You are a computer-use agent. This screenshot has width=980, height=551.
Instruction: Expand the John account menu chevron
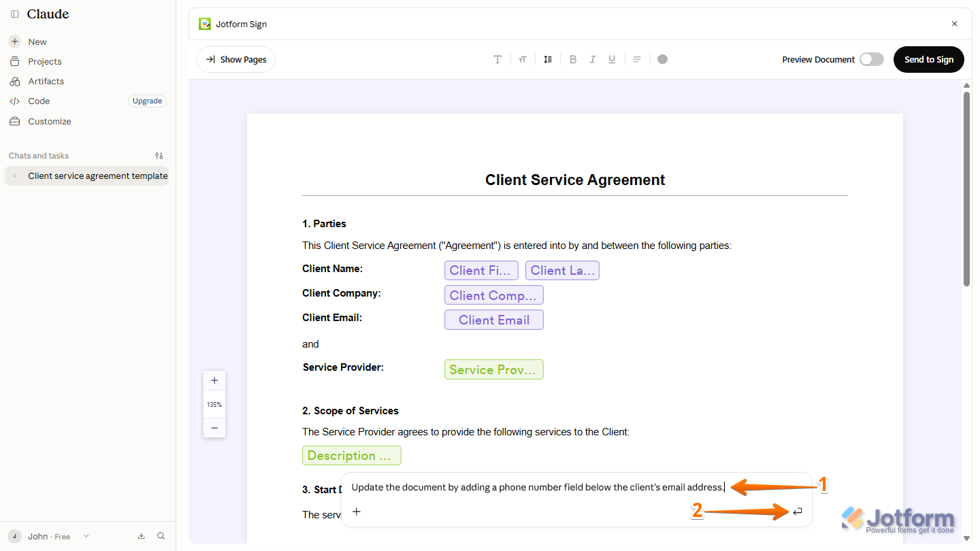pos(86,536)
